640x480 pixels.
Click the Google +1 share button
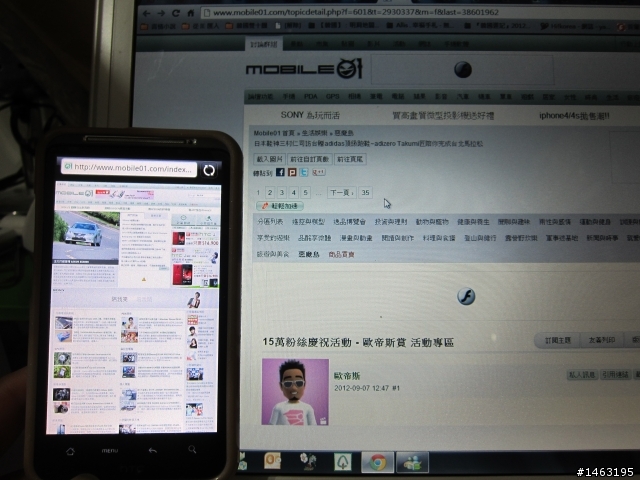pos(319,172)
